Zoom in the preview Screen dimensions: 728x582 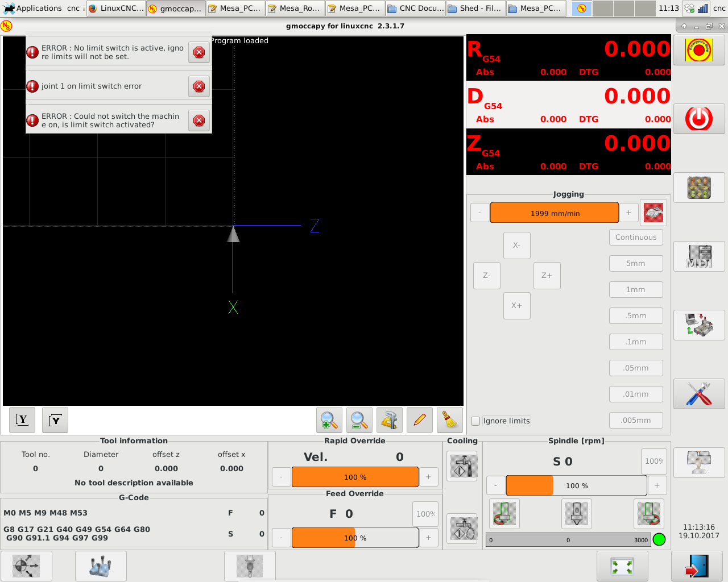[x=329, y=421]
